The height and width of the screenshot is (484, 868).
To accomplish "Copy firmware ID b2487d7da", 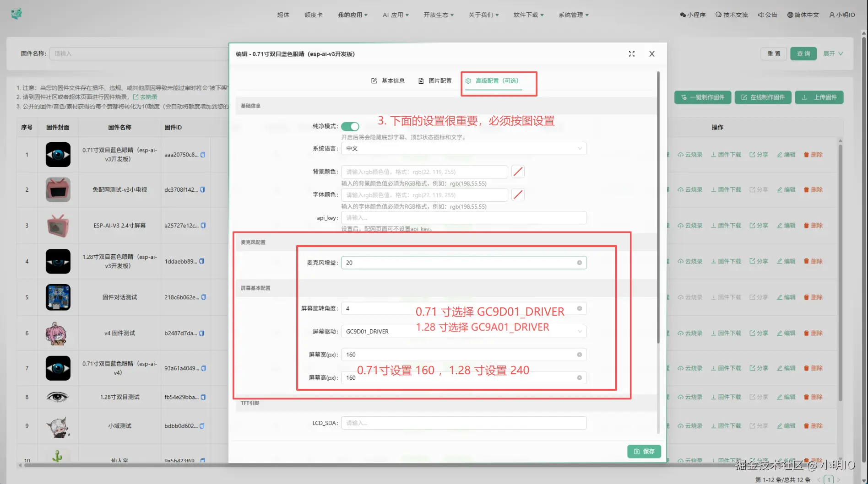I will pos(201,333).
